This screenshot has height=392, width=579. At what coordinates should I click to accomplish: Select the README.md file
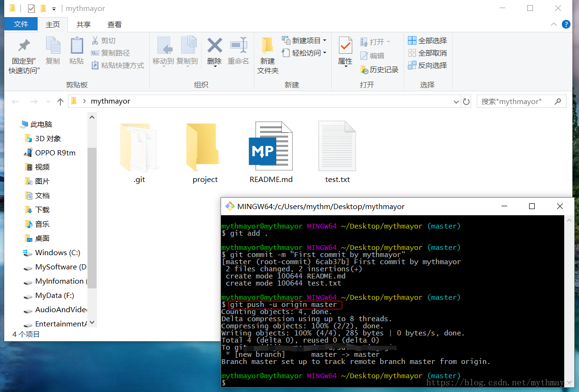(x=271, y=152)
